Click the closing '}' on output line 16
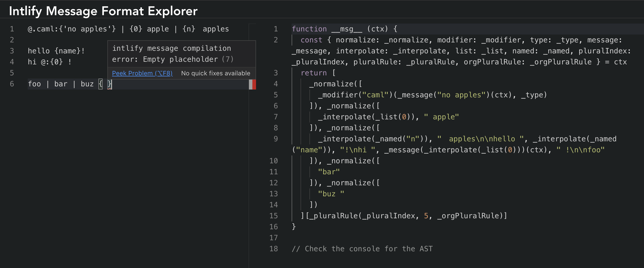 click(x=294, y=227)
